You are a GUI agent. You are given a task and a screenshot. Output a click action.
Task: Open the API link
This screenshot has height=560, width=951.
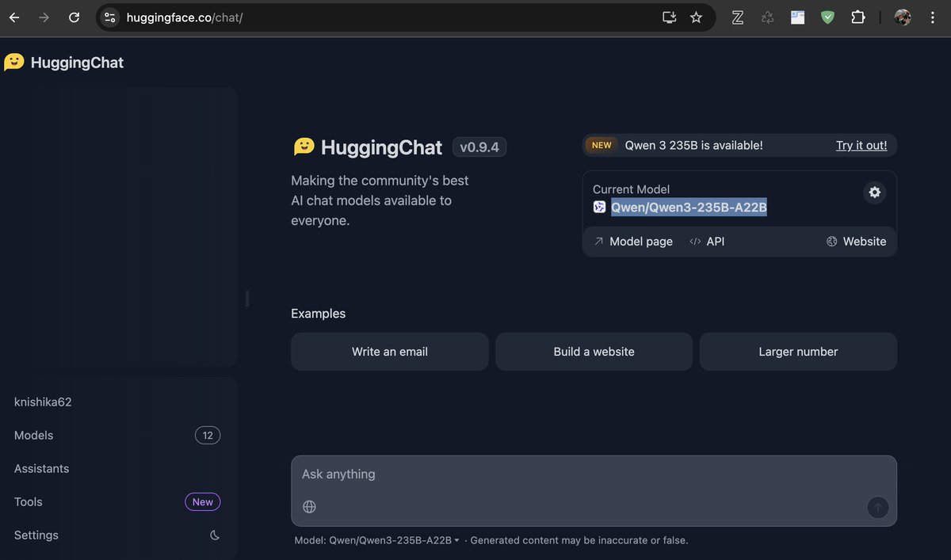pyautogui.click(x=707, y=242)
